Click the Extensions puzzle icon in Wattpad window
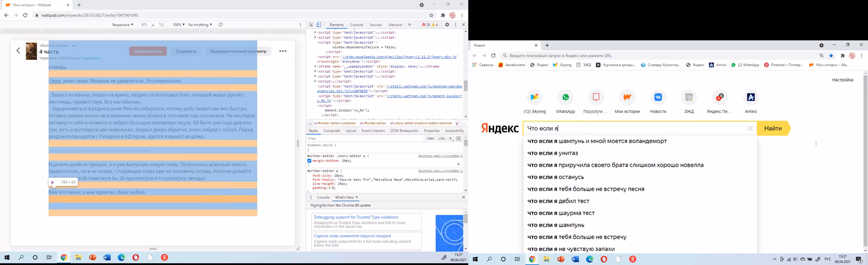 [x=443, y=15]
